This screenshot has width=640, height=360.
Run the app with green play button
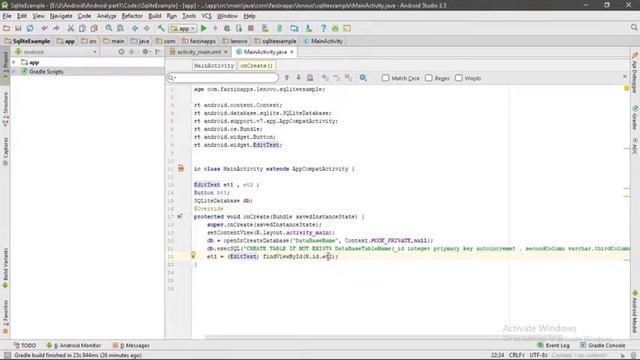coord(204,29)
